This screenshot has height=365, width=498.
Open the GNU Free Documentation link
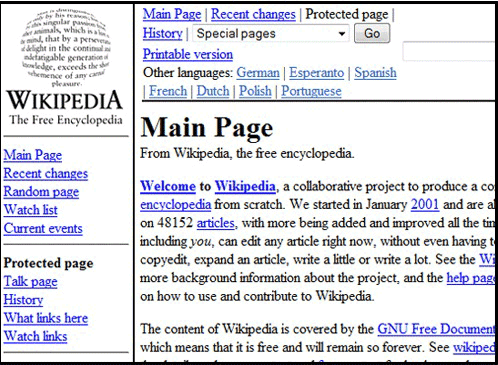point(437,329)
